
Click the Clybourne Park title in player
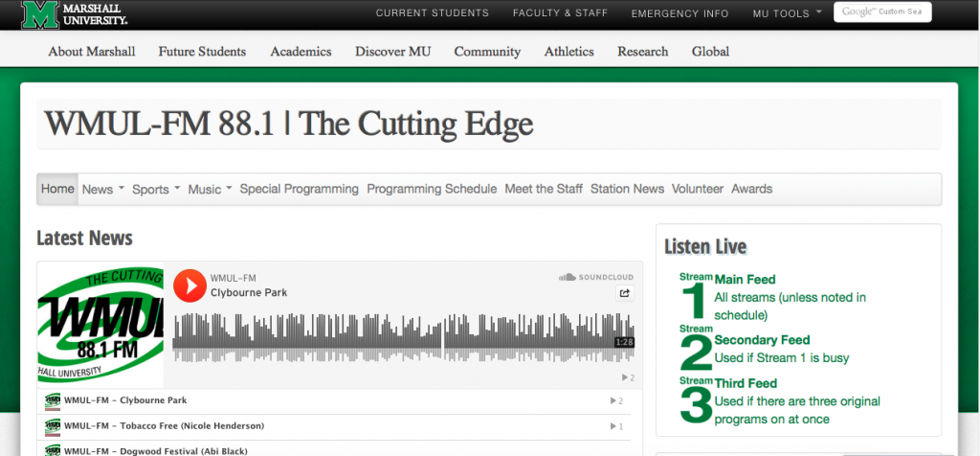click(x=249, y=293)
